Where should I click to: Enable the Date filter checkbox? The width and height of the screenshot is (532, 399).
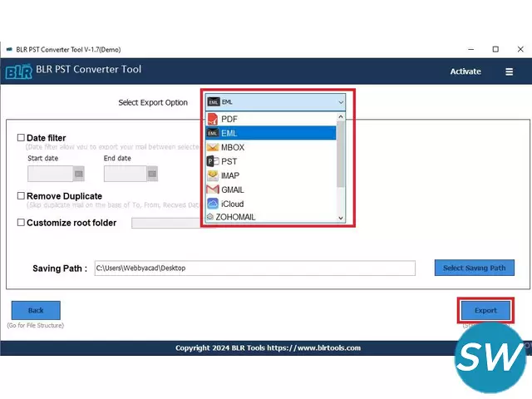point(22,138)
